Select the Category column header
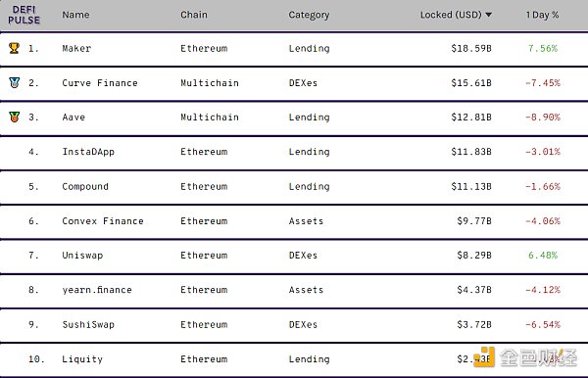588x378 pixels. click(x=309, y=15)
